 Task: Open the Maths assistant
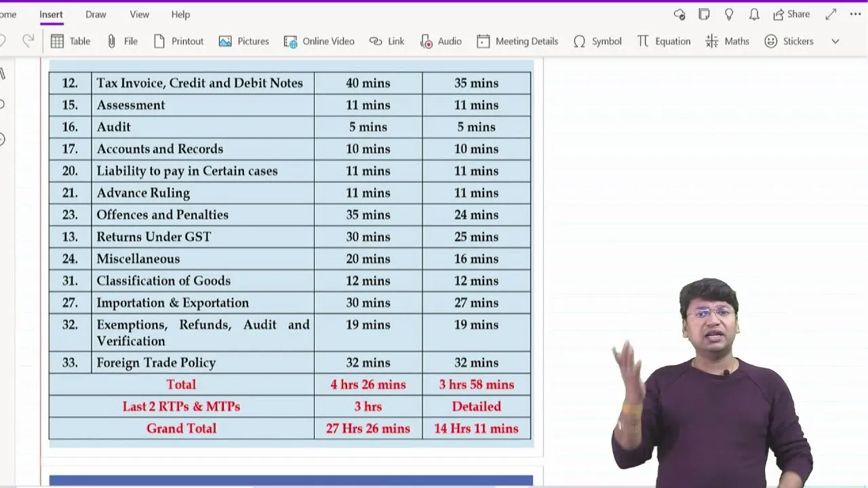pyautogui.click(x=727, y=41)
